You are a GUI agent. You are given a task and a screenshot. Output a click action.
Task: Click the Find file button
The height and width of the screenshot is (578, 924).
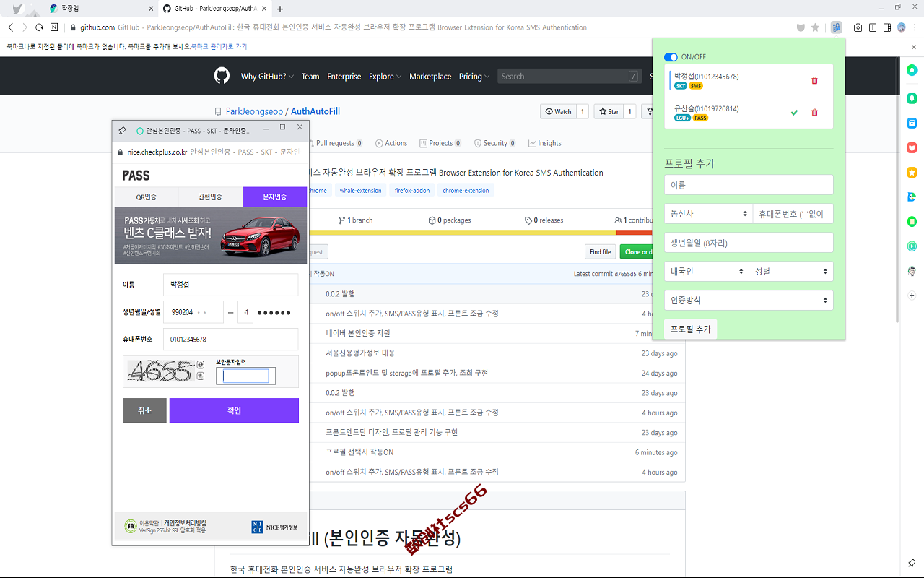[x=600, y=251]
